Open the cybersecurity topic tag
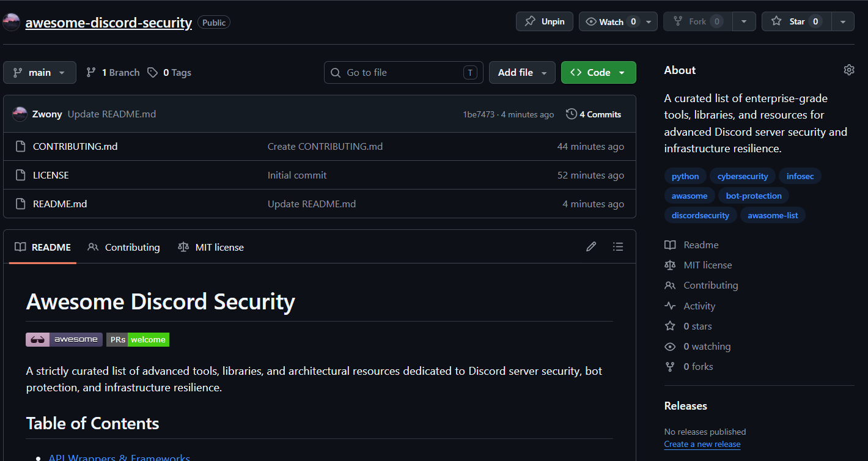Viewport: 868px width, 461px height. click(x=742, y=176)
